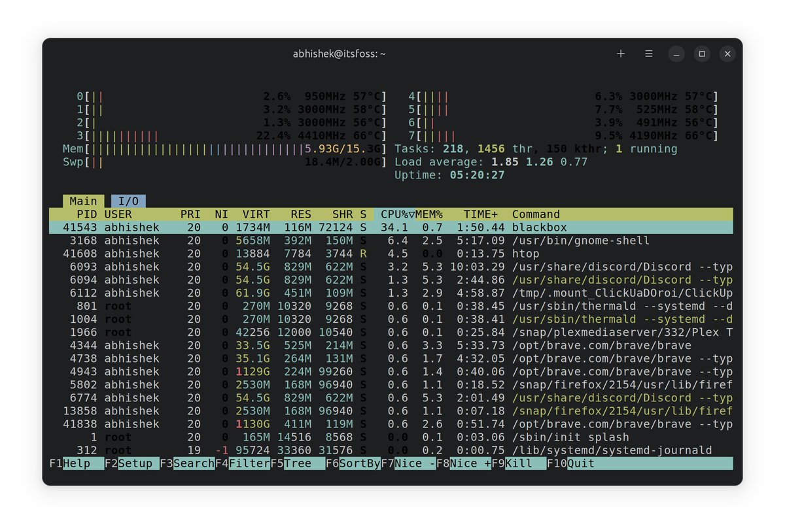Kill selected process with F9Kill
This screenshot has height=532, width=785.
pos(512,463)
